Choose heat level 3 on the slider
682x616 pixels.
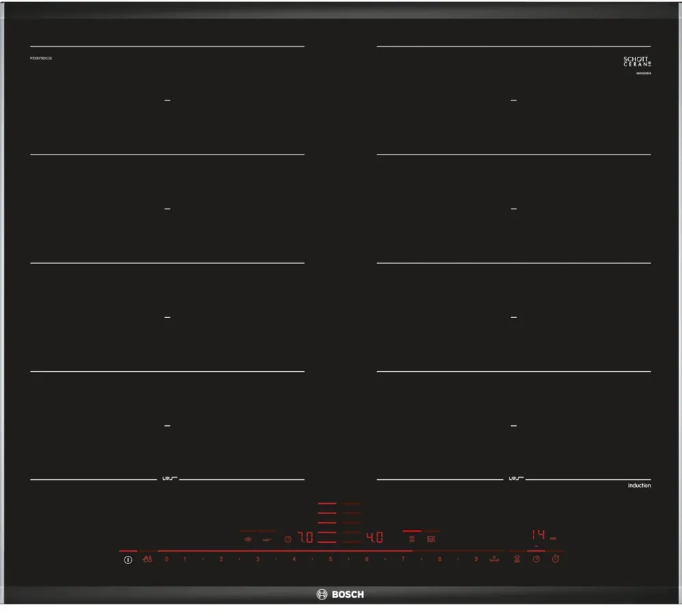[257, 559]
